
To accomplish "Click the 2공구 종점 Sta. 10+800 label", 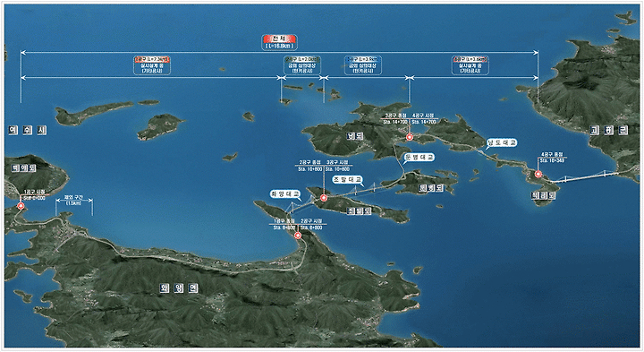I will click(310, 166).
